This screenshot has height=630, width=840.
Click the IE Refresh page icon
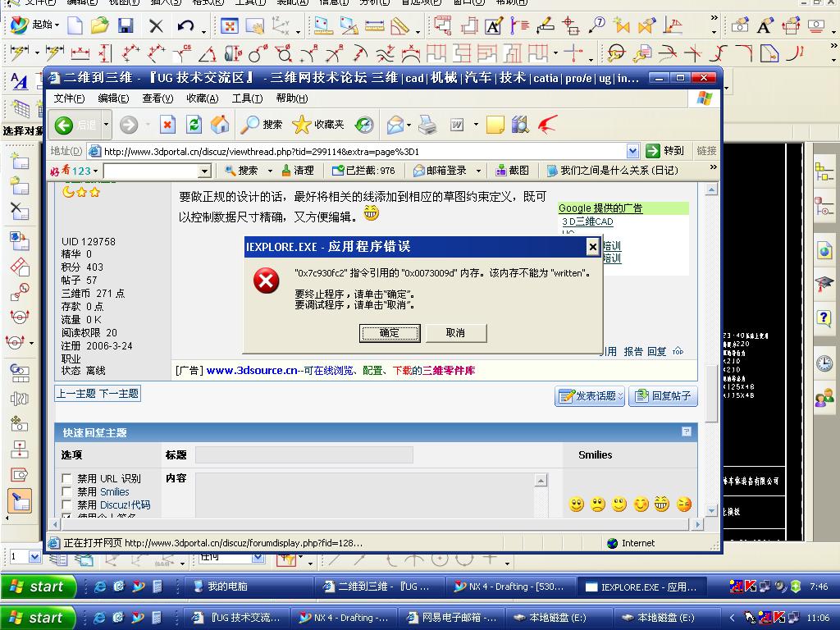[x=194, y=125]
